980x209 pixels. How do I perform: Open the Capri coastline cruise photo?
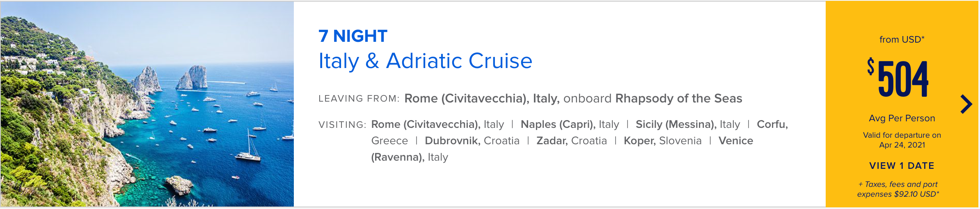tap(147, 104)
